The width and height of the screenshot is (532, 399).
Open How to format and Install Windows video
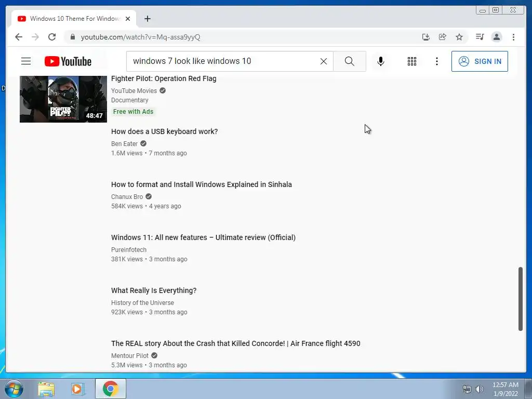pos(201,184)
